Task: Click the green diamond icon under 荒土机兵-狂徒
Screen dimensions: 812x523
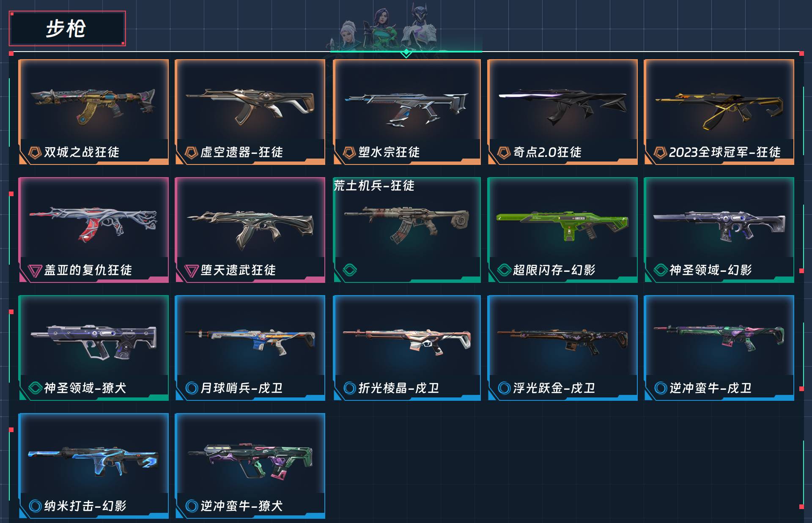Action: click(x=350, y=270)
